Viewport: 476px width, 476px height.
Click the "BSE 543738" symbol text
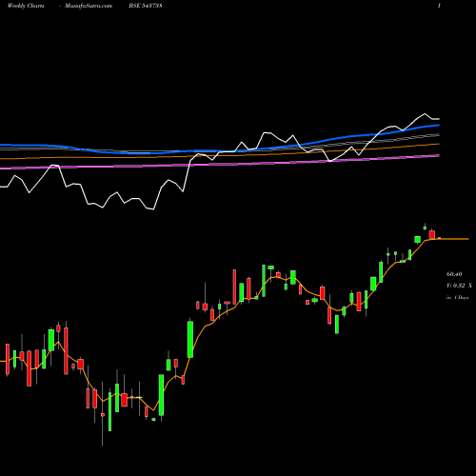(x=146, y=6)
